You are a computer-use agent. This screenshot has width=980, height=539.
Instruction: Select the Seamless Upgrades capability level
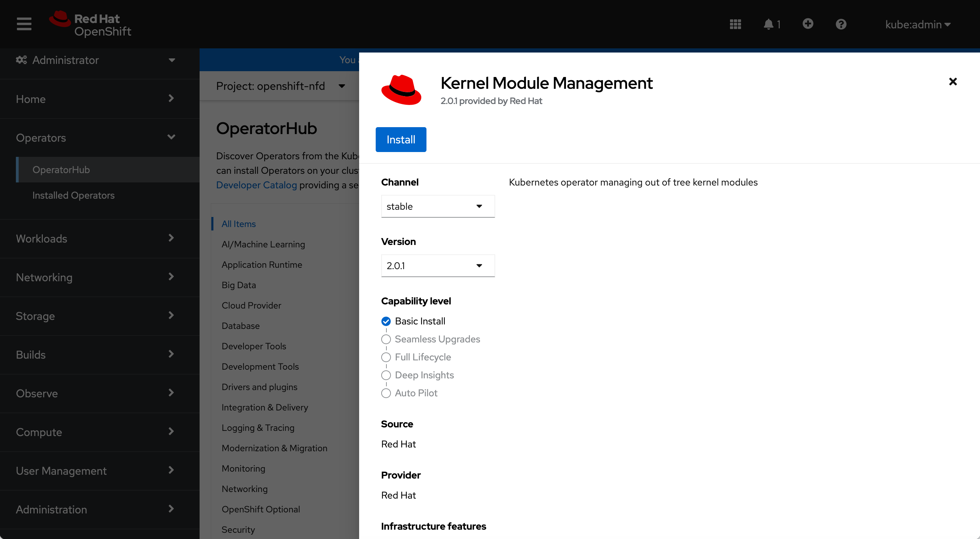pyautogui.click(x=386, y=339)
